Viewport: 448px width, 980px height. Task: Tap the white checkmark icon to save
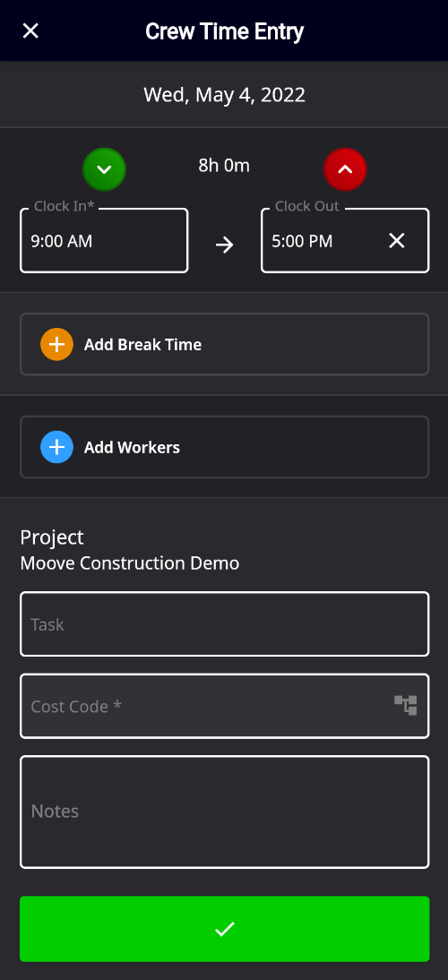click(x=224, y=929)
